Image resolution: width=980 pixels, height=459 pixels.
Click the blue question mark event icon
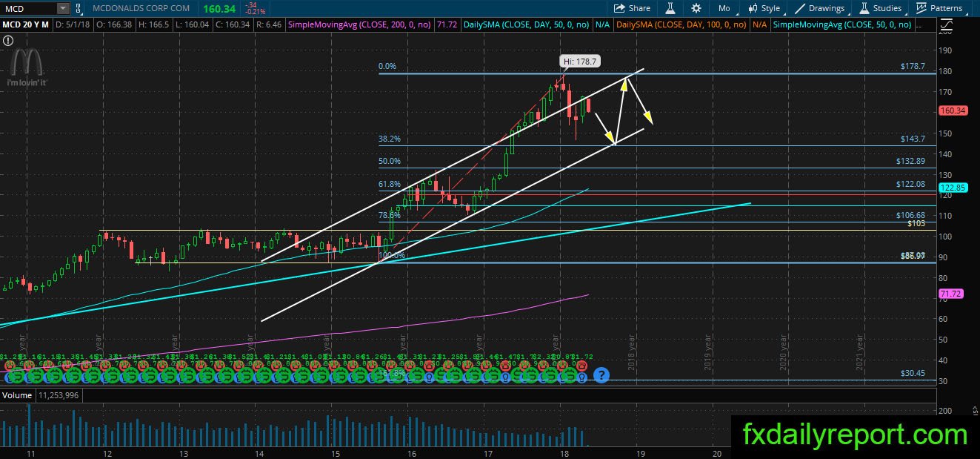tap(601, 375)
